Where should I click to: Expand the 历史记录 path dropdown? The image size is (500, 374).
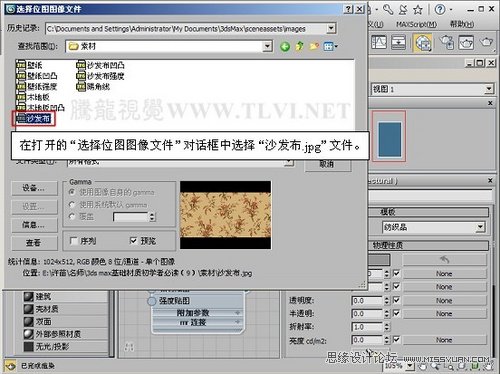click(x=331, y=28)
